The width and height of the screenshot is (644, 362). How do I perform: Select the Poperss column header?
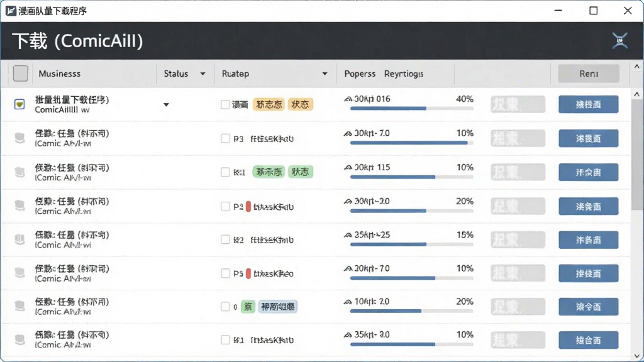pyautogui.click(x=360, y=74)
